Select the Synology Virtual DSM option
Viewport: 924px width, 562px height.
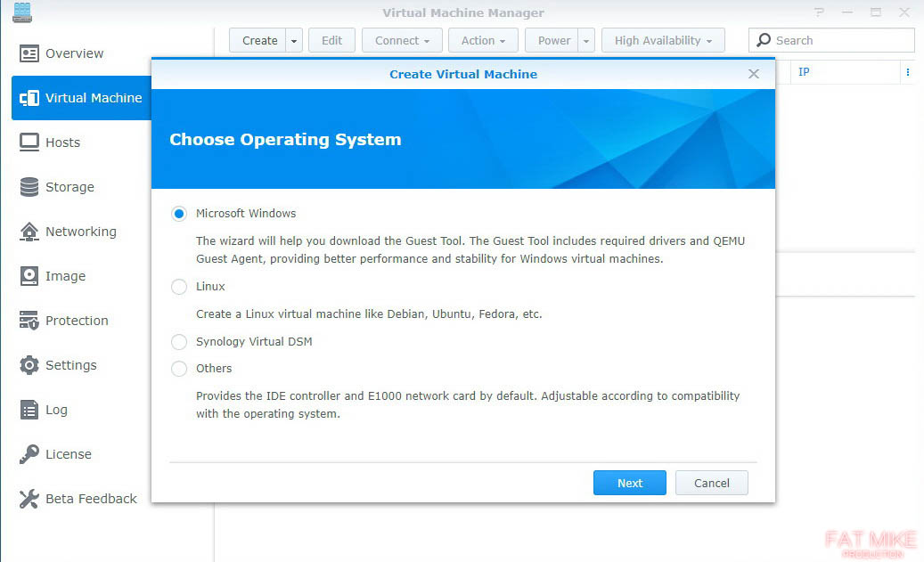pyautogui.click(x=179, y=342)
